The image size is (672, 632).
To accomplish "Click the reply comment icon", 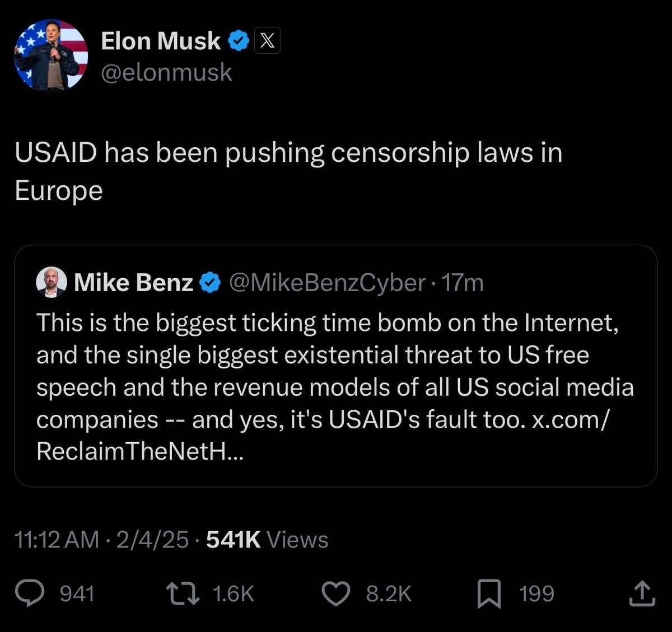I will point(30,594).
